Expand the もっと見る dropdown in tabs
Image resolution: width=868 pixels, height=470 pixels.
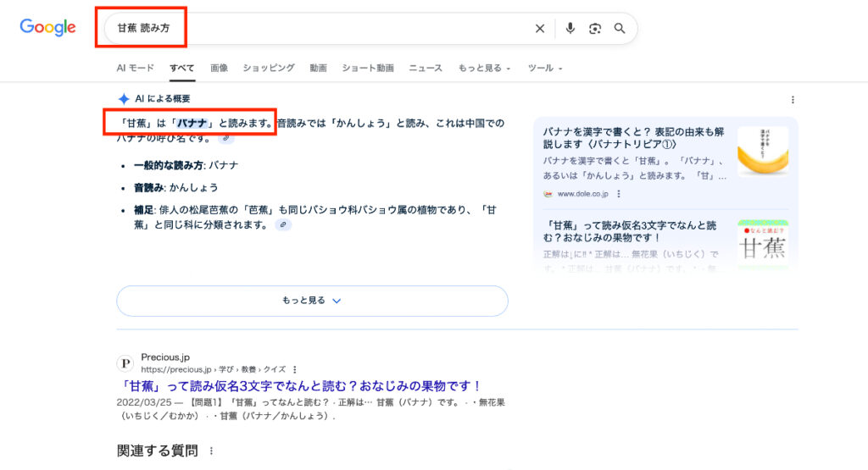click(x=484, y=68)
